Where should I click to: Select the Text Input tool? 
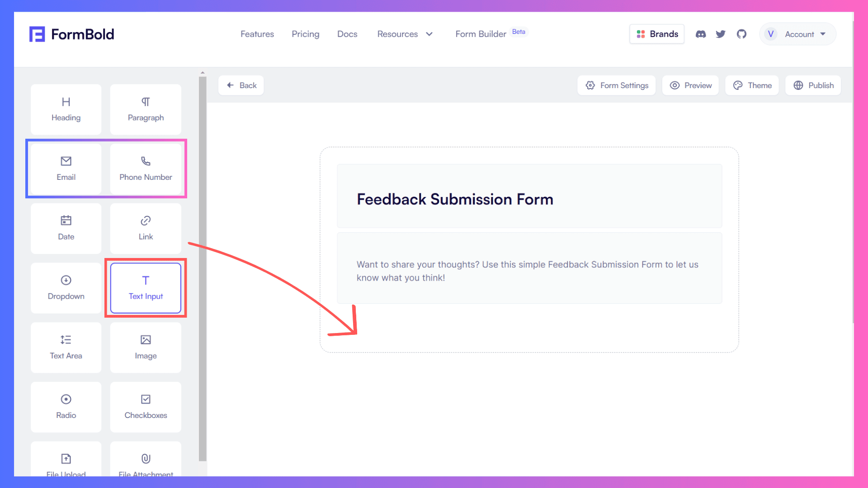[146, 288]
